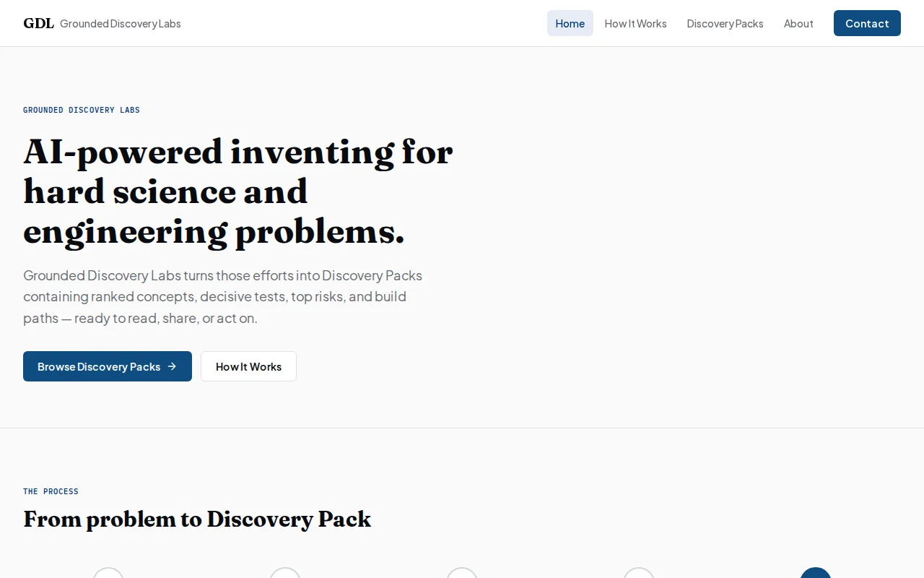Click 'From problem to Discovery Pack' heading
The width and height of the screenshot is (924, 578).
[197, 519]
